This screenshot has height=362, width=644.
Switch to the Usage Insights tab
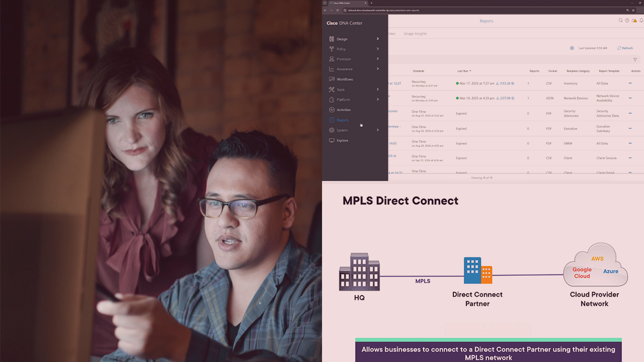(415, 34)
